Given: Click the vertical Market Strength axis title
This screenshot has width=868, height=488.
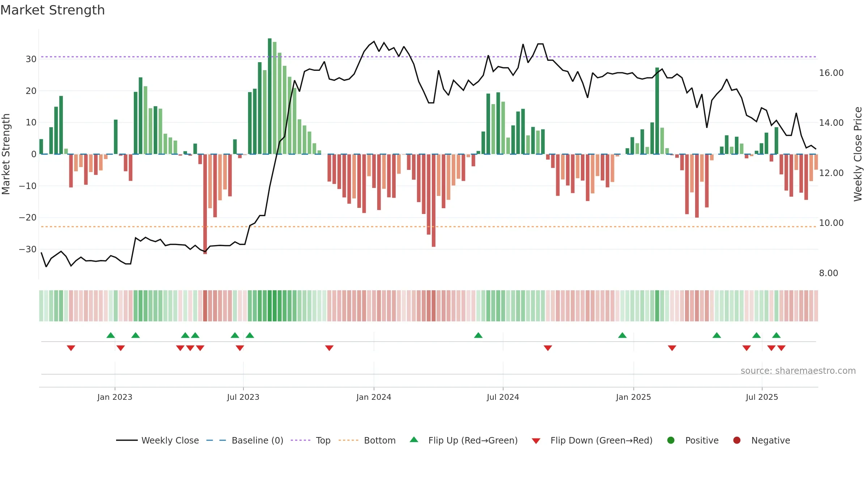Looking at the screenshot, I should point(6,154).
